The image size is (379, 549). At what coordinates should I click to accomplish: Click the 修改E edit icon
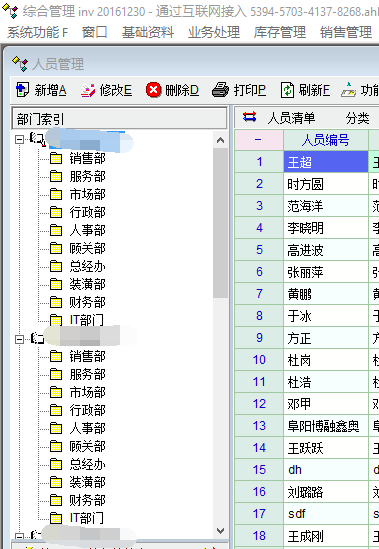(x=88, y=90)
